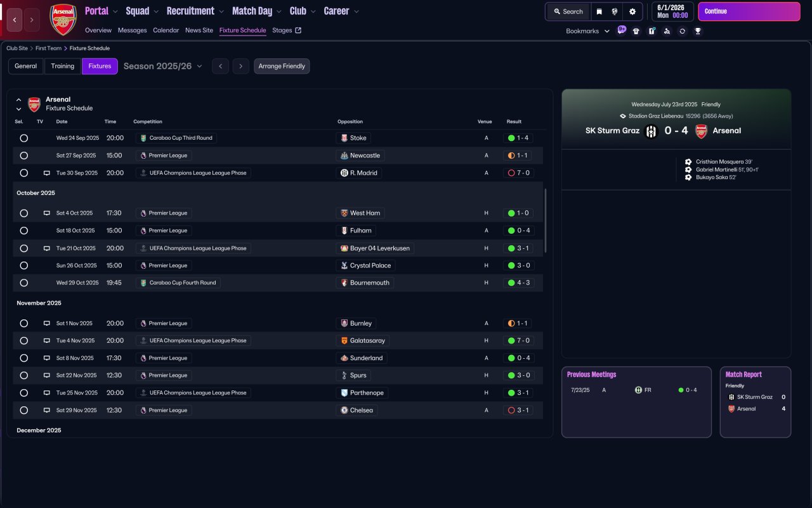This screenshot has height=508, width=812.
Task: Expand the Squad menu chevron
Action: coord(155,11)
